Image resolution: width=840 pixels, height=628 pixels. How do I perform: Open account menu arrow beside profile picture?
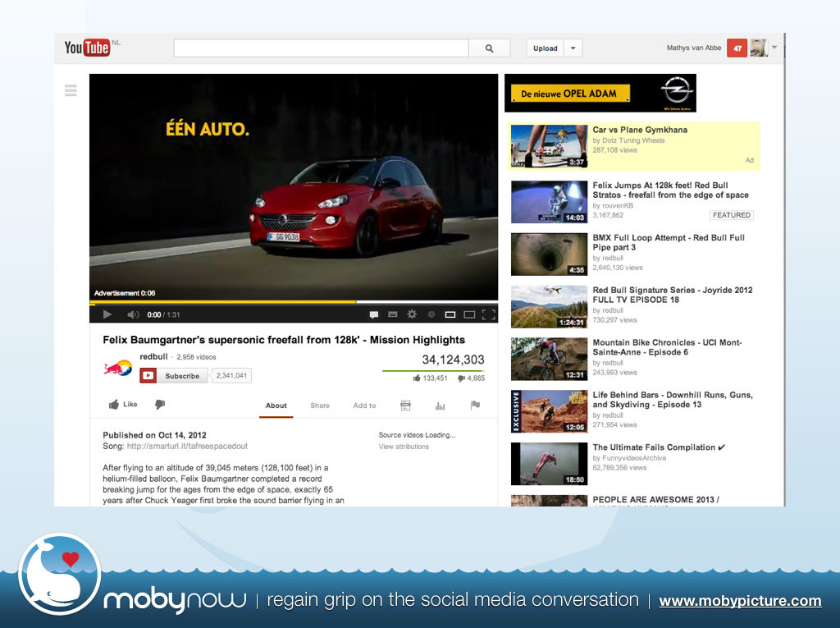point(774,48)
